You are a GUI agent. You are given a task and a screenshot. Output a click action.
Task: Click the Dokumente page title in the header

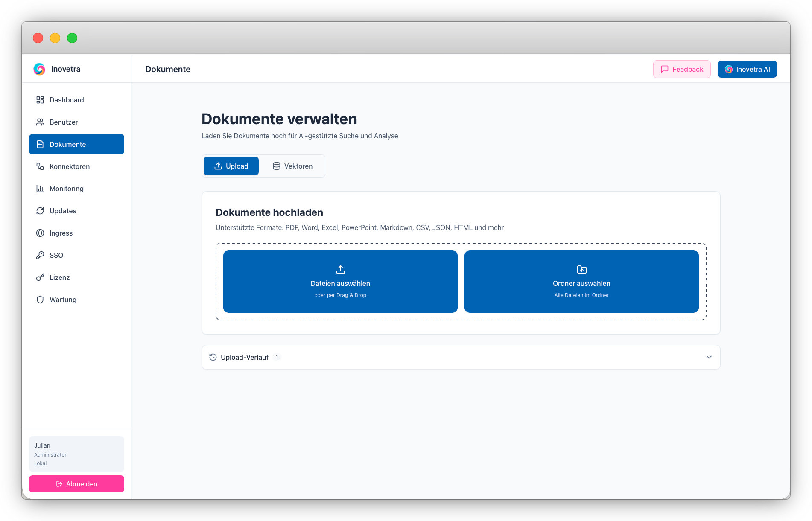tap(168, 69)
